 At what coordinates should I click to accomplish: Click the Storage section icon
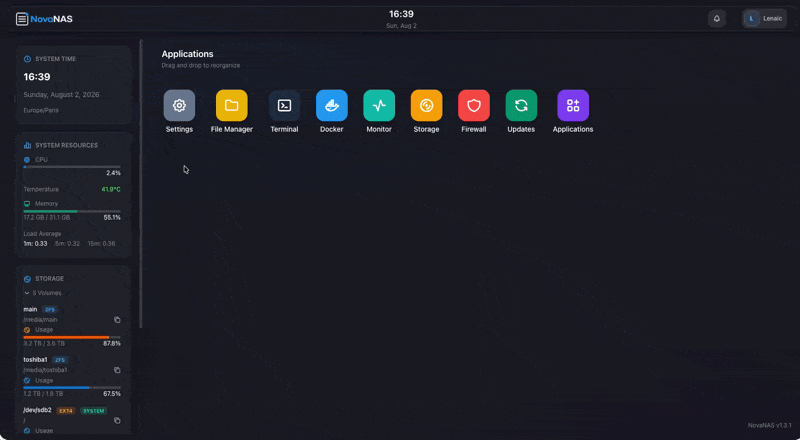[x=28, y=279]
